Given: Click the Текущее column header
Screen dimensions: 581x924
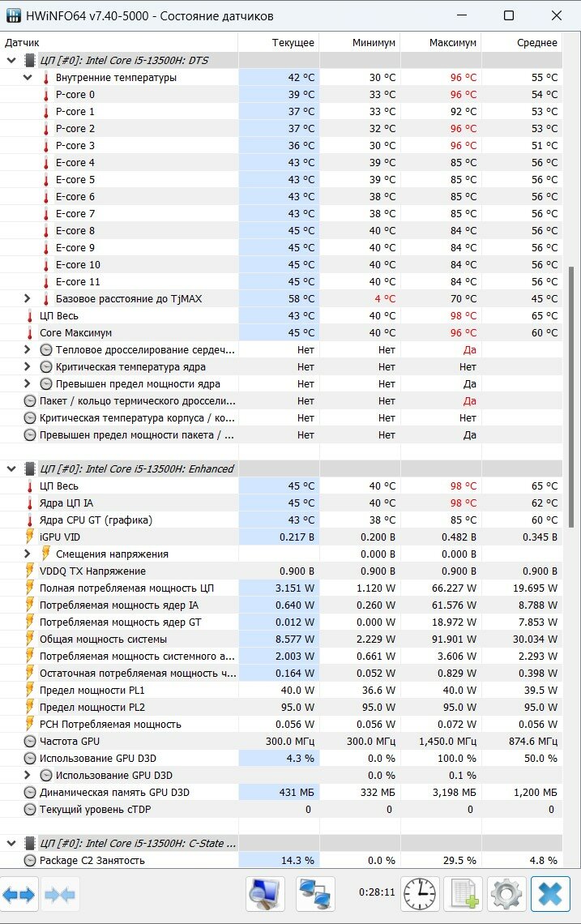Looking at the screenshot, I should point(279,42).
